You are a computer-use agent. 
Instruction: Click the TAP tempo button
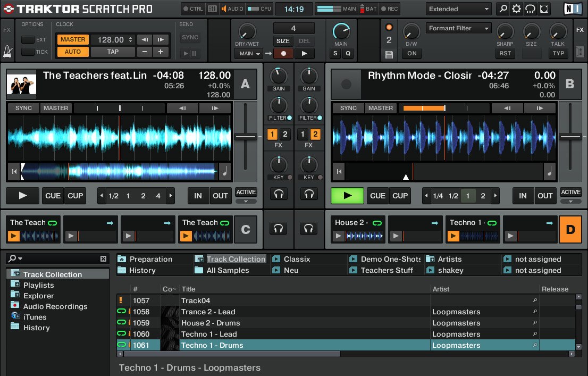click(113, 52)
